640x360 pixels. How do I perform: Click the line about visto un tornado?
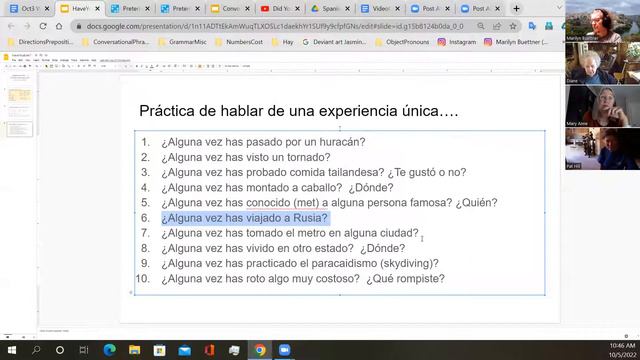(245, 157)
